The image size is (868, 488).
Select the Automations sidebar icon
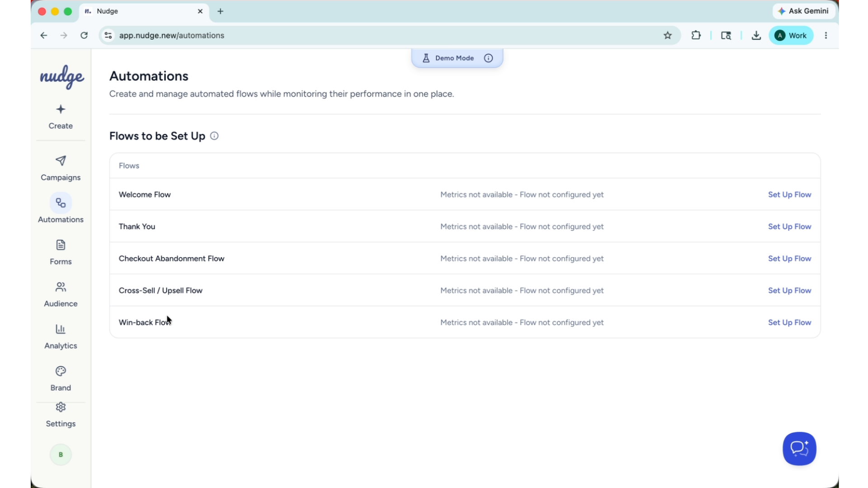click(x=61, y=203)
